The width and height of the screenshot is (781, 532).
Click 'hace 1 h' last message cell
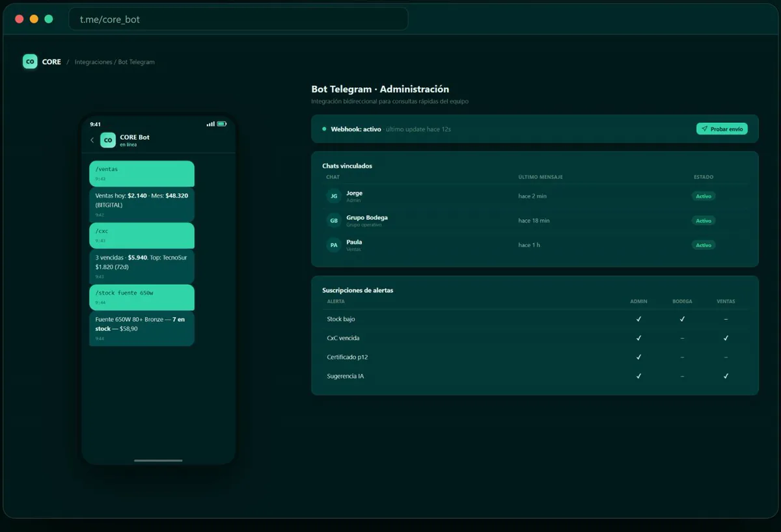point(529,245)
